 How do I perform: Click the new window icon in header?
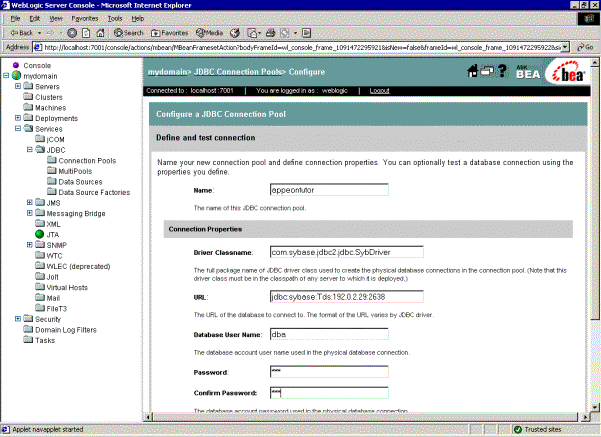[x=487, y=72]
